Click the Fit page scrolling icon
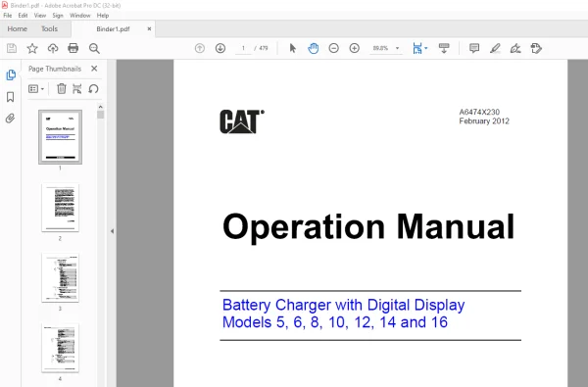This screenshot has width=588, height=387. point(417,48)
